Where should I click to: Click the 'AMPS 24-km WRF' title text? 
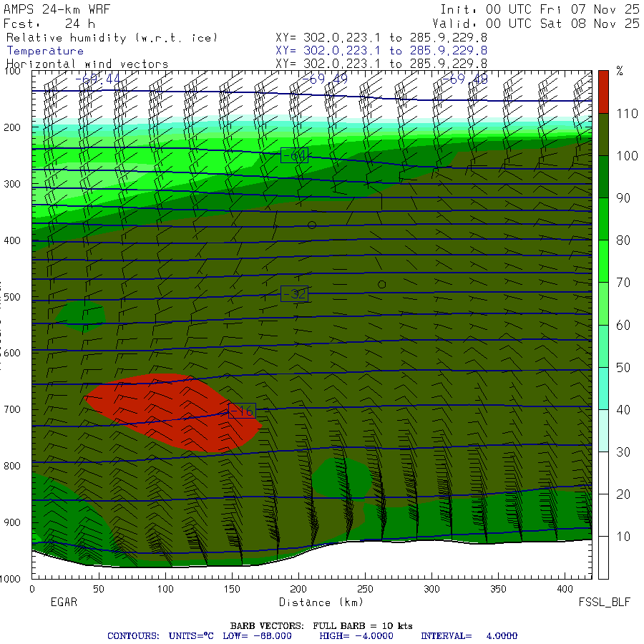coord(57,9)
